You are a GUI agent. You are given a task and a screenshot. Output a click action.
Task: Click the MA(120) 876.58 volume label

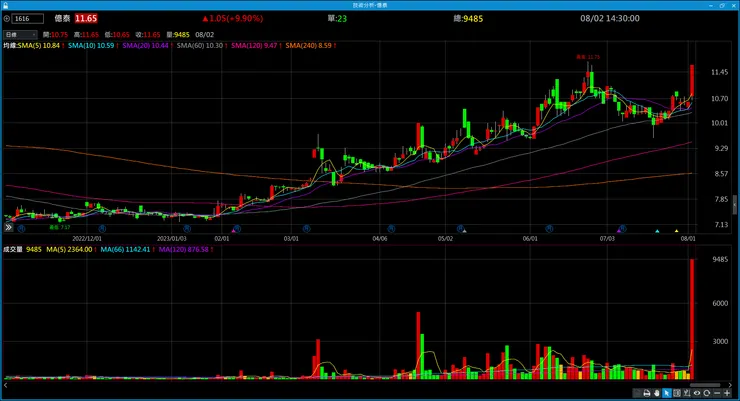click(x=186, y=249)
